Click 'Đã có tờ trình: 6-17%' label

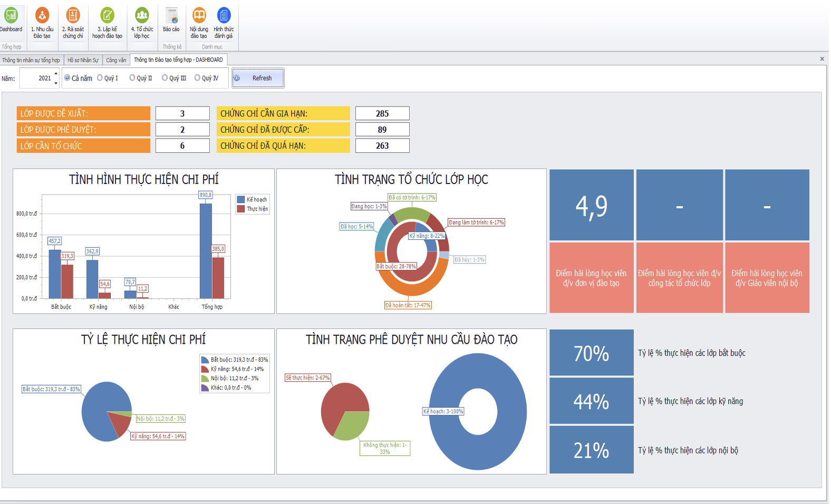412,197
